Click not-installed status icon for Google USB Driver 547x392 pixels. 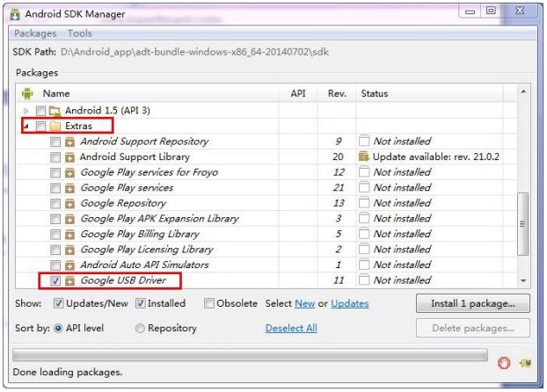tap(364, 280)
